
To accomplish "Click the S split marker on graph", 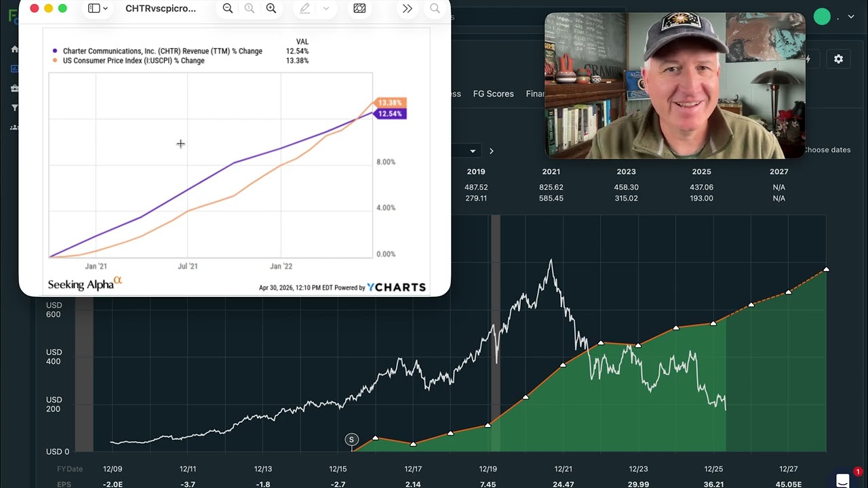I will click(351, 440).
